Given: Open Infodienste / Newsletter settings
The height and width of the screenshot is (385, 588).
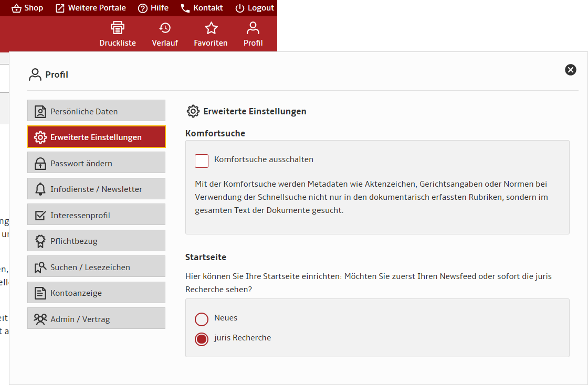Looking at the screenshot, I should pyautogui.click(x=96, y=189).
